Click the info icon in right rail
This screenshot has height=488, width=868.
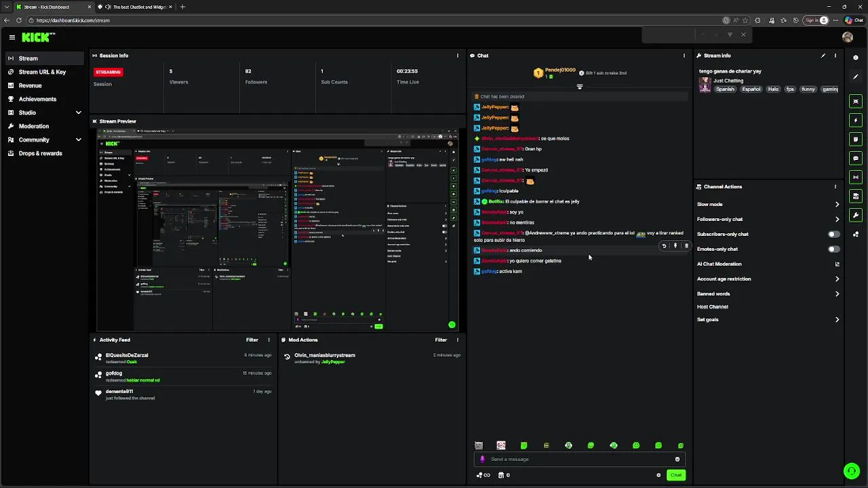pyautogui.click(x=856, y=58)
